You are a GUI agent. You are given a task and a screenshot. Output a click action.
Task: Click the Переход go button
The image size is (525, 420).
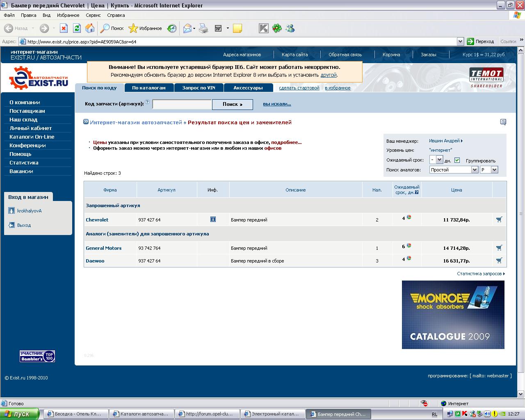pos(481,41)
